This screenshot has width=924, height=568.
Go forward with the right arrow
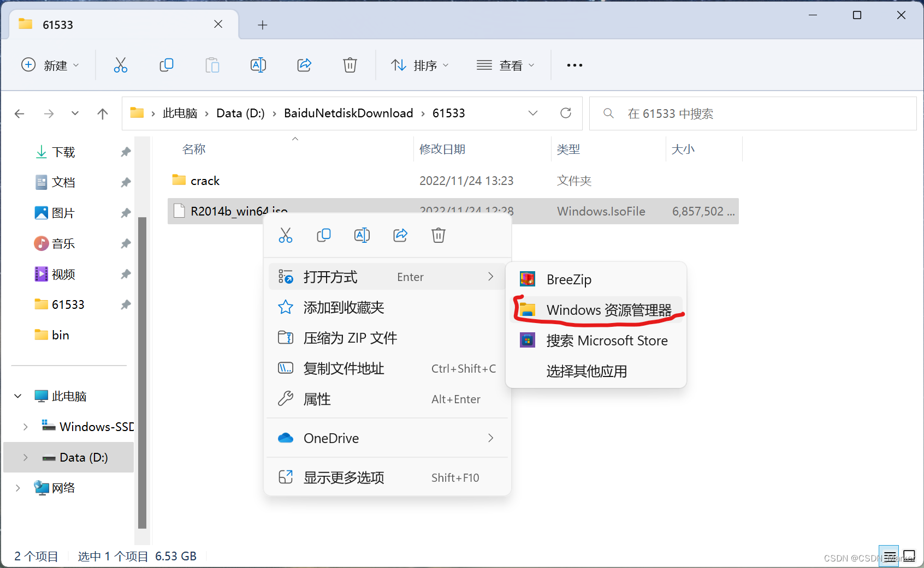(x=49, y=113)
